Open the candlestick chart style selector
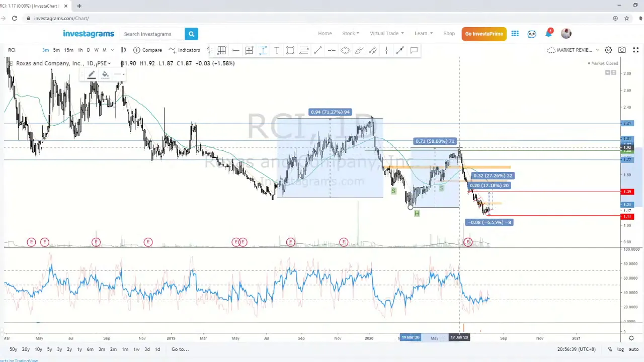The height and width of the screenshot is (362, 644). 123,50
